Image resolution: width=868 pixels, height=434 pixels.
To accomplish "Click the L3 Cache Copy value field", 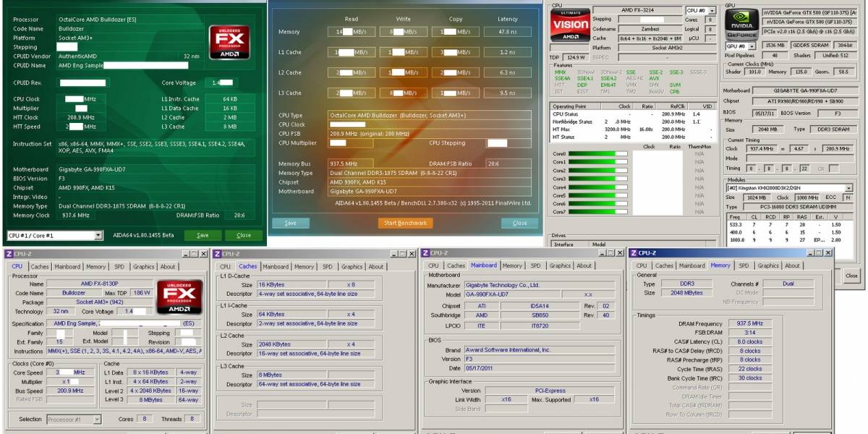I will coord(456,93).
